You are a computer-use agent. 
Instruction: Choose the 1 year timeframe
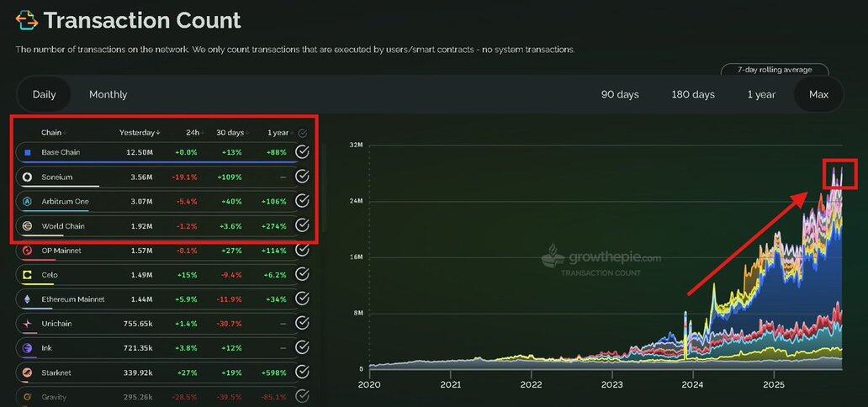pos(761,94)
